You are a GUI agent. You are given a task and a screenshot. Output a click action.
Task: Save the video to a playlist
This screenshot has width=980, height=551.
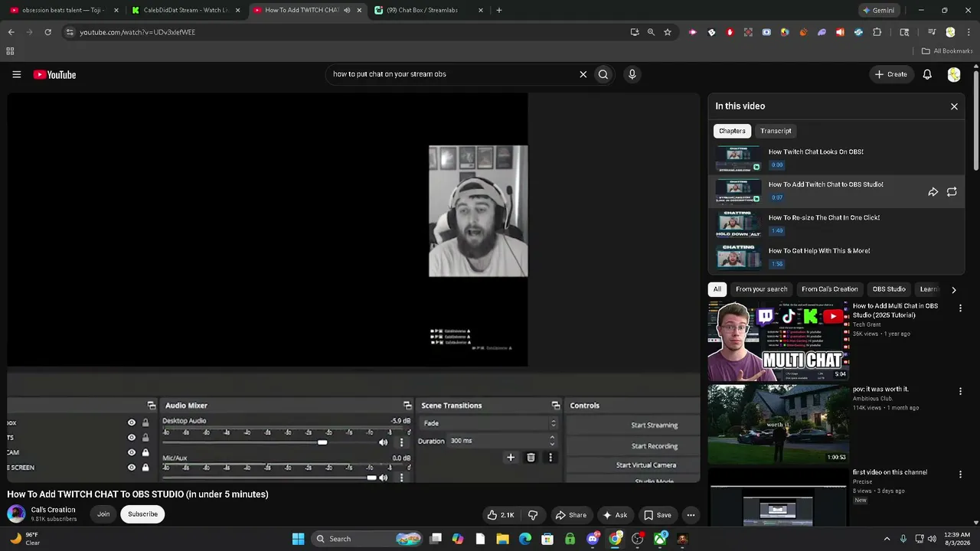click(x=657, y=515)
